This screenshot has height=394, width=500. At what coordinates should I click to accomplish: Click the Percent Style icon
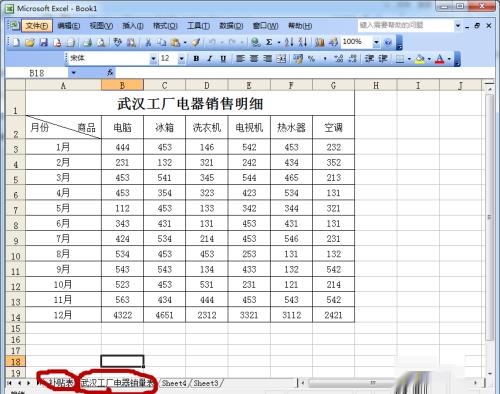[311, 59]
